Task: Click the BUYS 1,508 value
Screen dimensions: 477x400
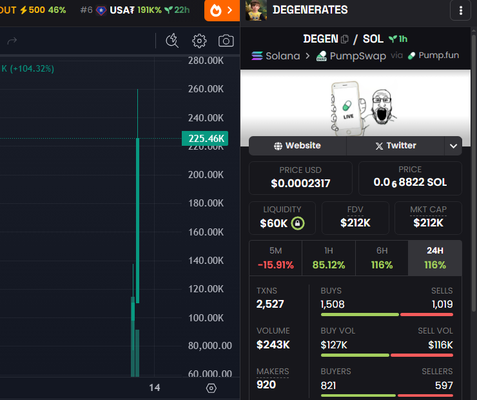Action: tap(332, 304)
